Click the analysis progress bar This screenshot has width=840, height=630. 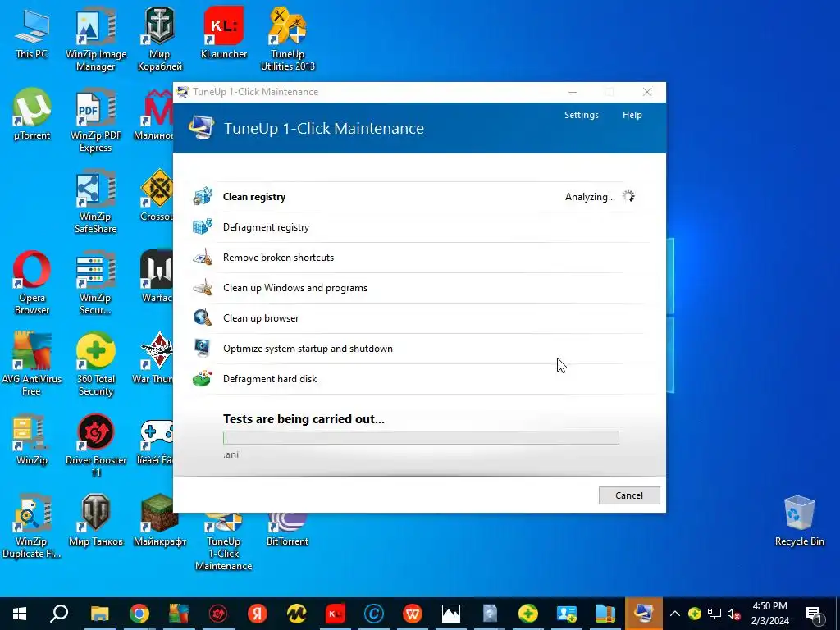coord(421,438)
